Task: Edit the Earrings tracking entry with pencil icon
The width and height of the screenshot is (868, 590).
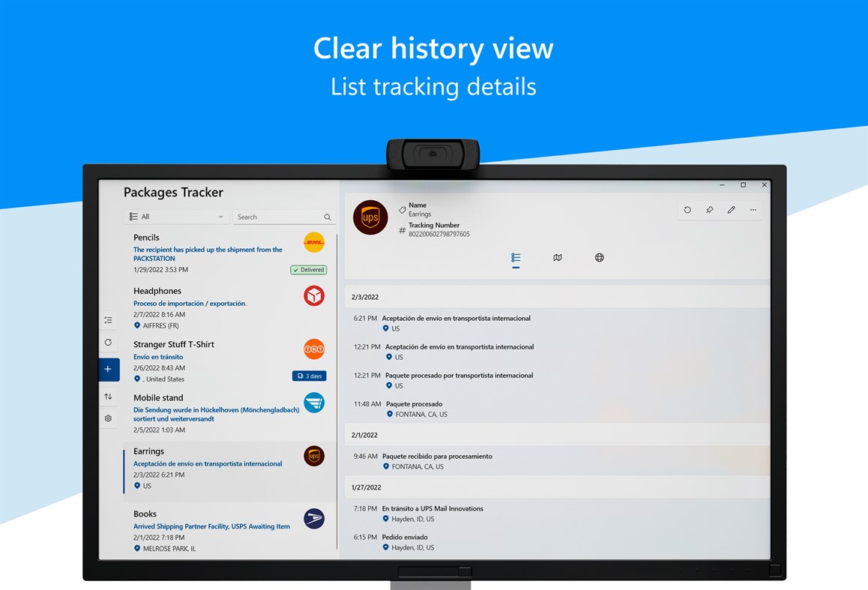Action: point(731,210)
